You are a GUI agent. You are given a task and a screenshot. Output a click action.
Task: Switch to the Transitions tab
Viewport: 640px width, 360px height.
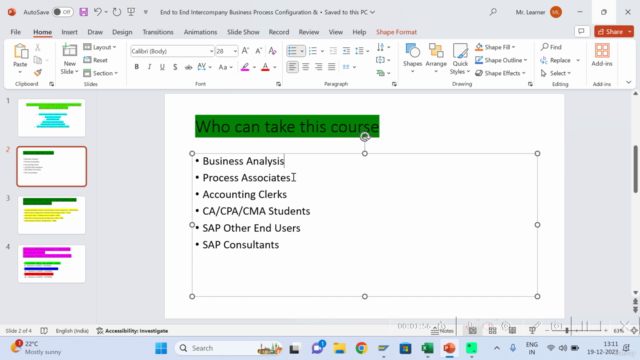(x=158, y=32)
